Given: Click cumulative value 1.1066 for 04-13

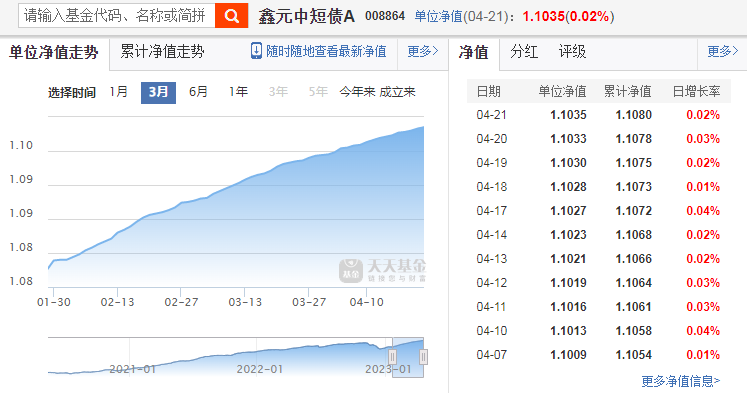Looking at the screenshot, I should click(x=634, y=259).
